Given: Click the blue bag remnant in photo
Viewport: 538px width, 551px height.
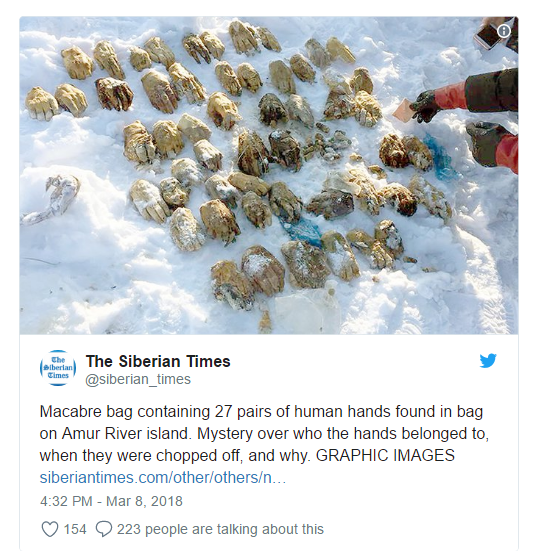Looking at the screenshot, I should [x=439, y=156].
